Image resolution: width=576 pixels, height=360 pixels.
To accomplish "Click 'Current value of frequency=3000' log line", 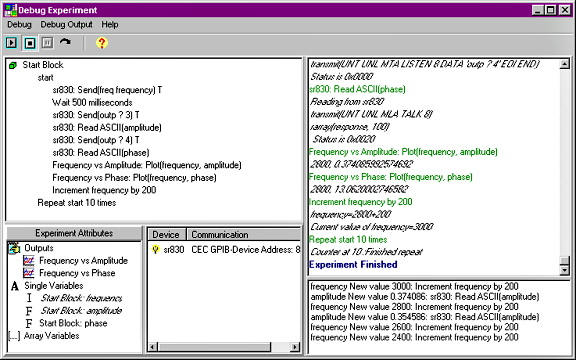I will [372, 227].
